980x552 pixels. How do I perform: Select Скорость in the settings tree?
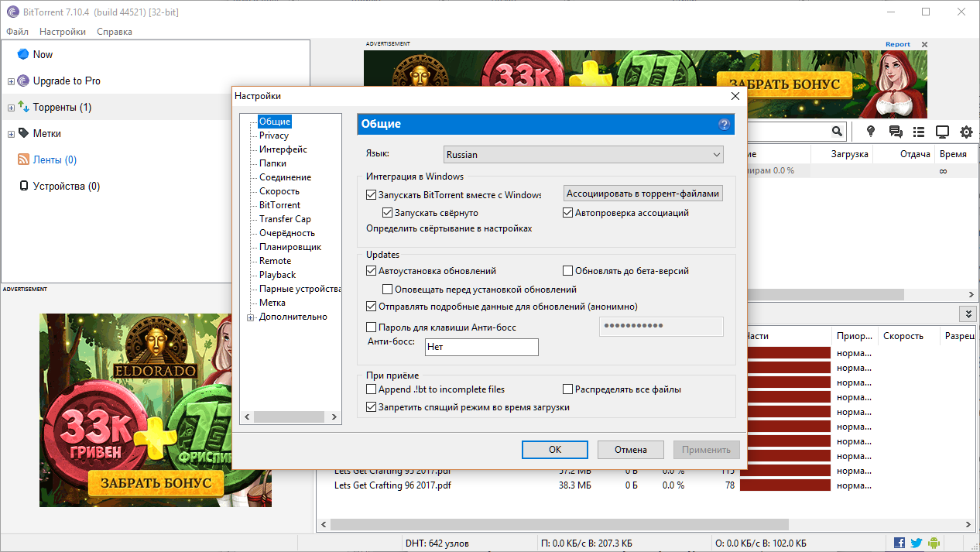click(279, 191)
